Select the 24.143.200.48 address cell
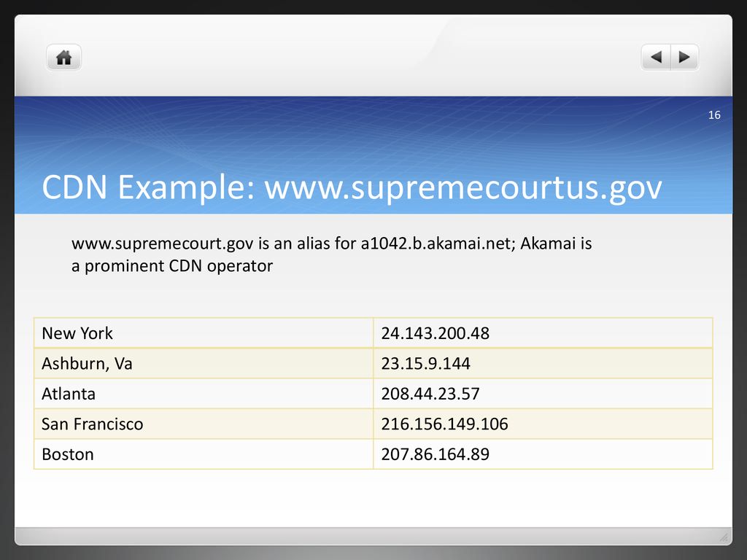The width and height of the screenshot is (747, 560). pyautogui.click(x=543, y=332)
